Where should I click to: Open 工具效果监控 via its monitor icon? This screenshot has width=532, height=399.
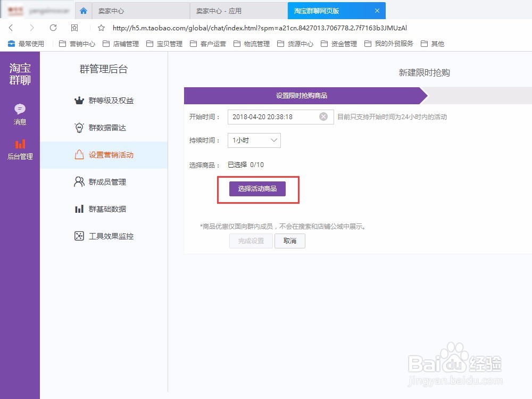click(x=79, y=236)
